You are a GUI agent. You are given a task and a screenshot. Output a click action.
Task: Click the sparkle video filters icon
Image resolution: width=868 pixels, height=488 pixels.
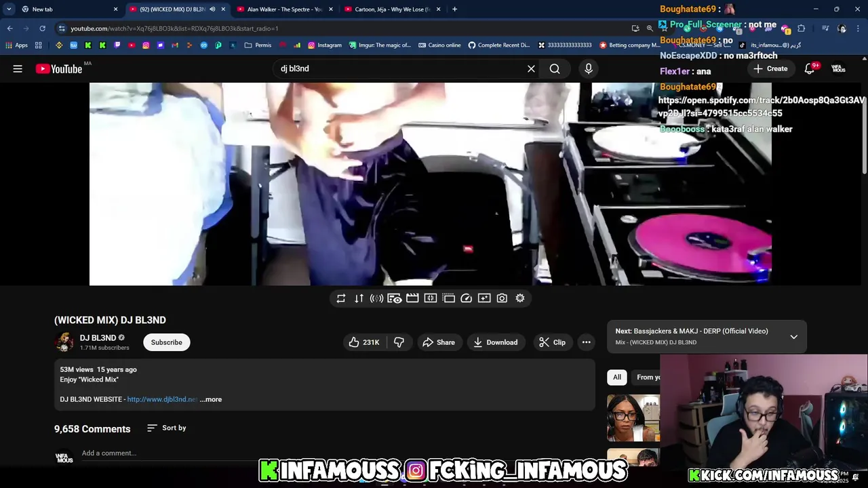tap(484, 298)
